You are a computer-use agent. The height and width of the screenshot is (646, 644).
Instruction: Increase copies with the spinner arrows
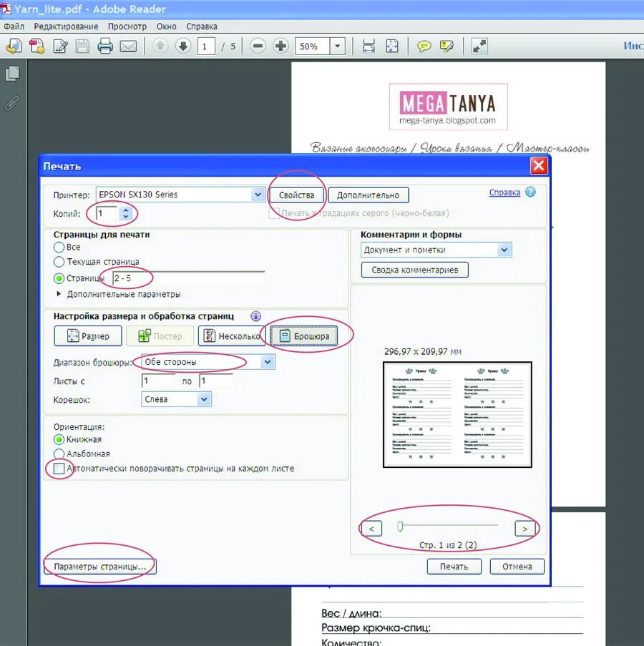(126, 210)
